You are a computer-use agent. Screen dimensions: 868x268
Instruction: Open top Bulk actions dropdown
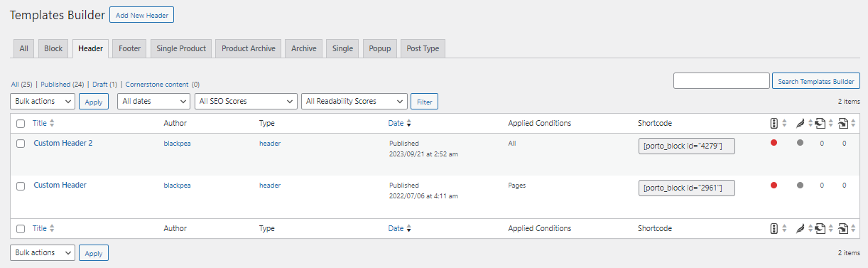(43, 102)
